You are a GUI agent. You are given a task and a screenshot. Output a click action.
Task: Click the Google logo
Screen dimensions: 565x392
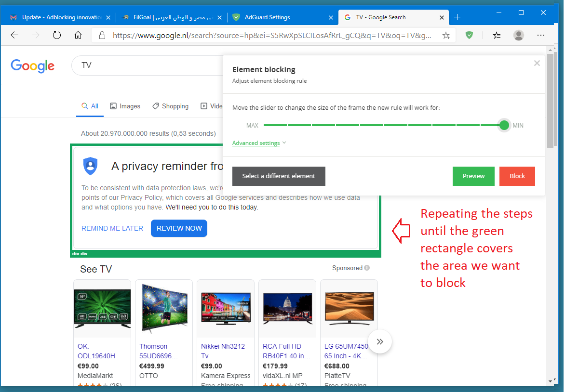point(32,66)
